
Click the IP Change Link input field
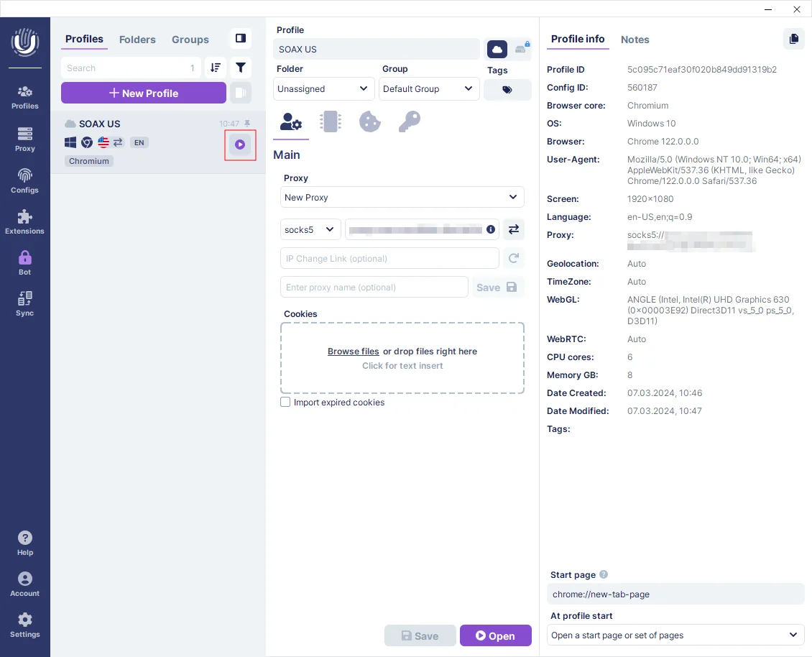(389, 258)
